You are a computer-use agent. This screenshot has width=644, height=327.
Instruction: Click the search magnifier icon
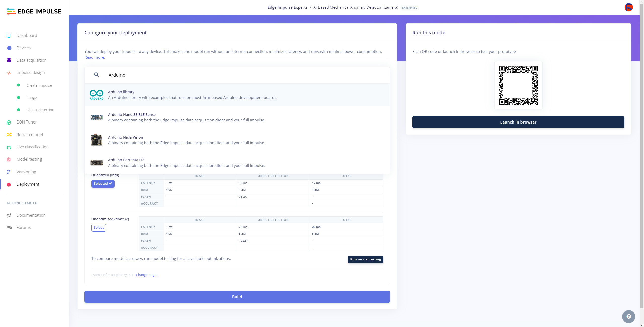point(96,75)
